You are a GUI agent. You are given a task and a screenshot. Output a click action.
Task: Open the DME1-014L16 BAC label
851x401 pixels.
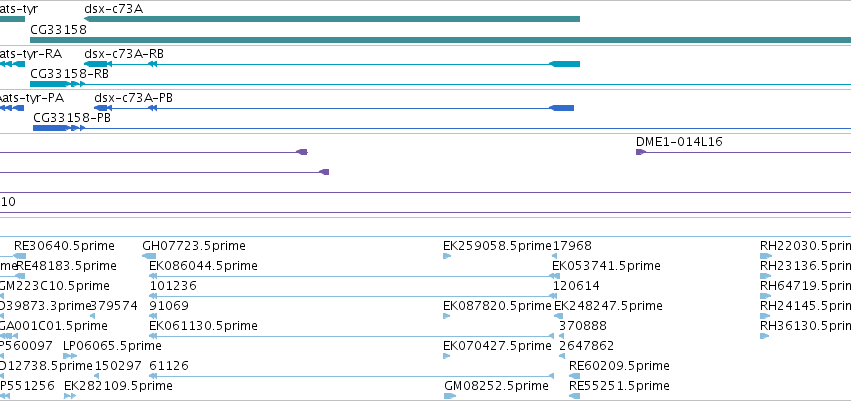click(x=679, y=142)
